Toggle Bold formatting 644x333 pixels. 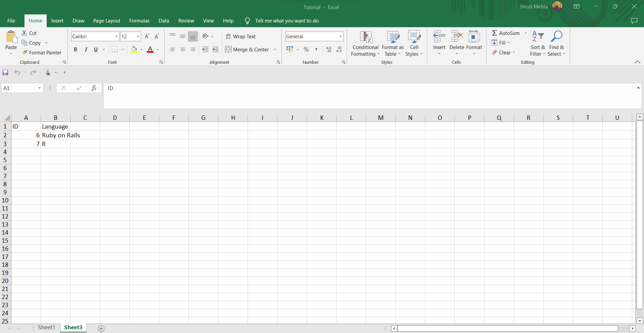pos(76,49)
